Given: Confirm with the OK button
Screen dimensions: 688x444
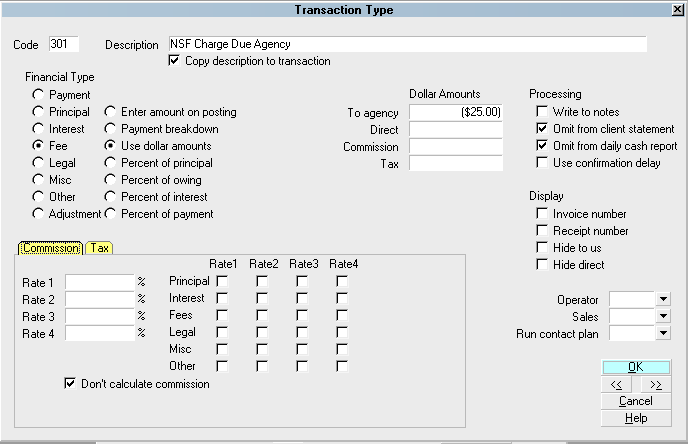Looking at the screenshot, I should tap(636, 367).
